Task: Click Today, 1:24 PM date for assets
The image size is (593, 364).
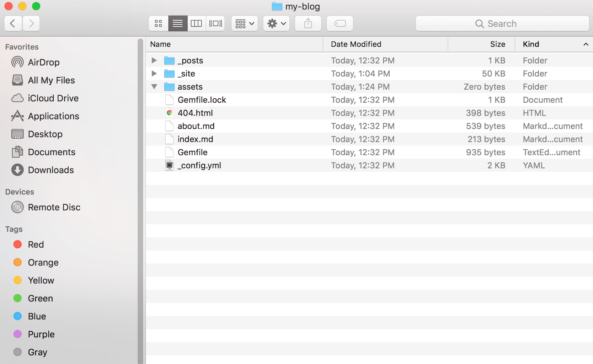Action: click(360, 87)
